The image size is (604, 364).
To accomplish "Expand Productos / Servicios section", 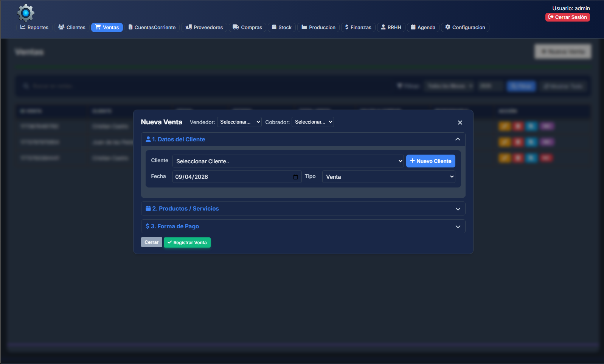I will click(303, 209).
